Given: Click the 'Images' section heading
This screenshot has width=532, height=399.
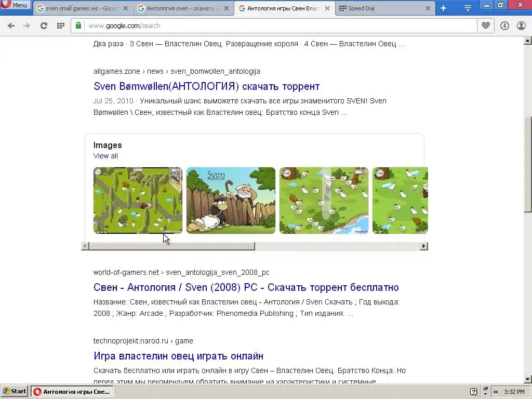Looking at the screenshot, I should click(108, 145).
